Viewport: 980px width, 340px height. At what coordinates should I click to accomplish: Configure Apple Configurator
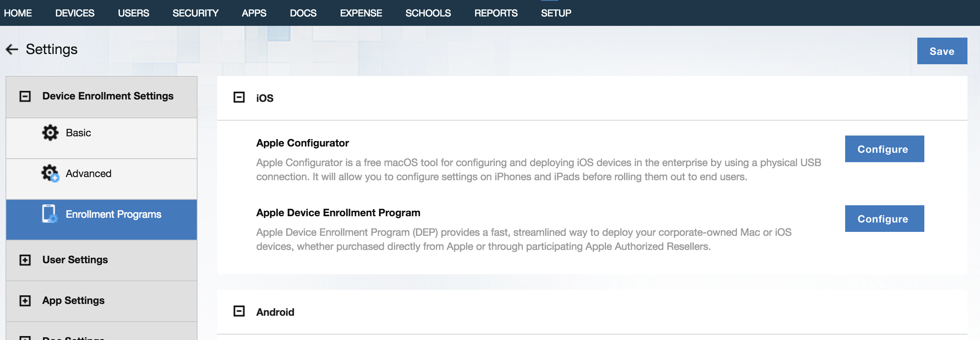point(885,149)
